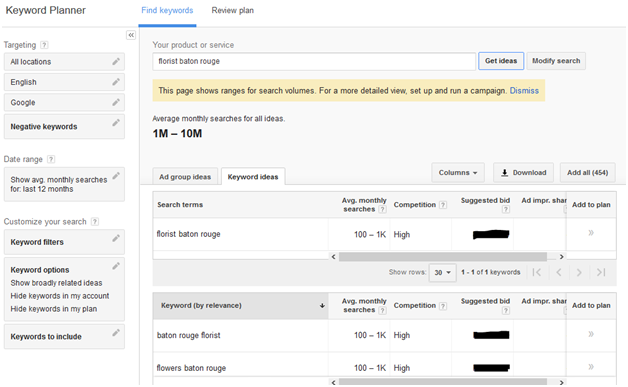This screenshot has width=628, height=387.
Task: Edit date range pencil icon
Action: [x=116, y=176]
